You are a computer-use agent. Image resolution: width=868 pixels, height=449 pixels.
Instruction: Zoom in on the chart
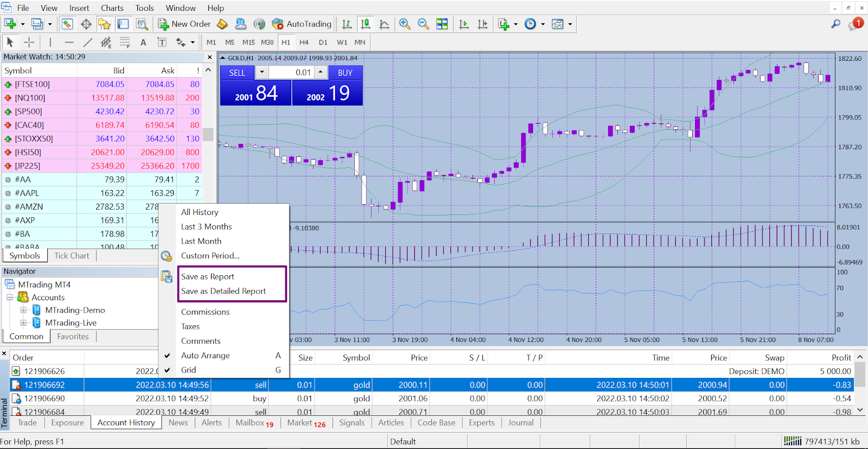tap(404, 24)
